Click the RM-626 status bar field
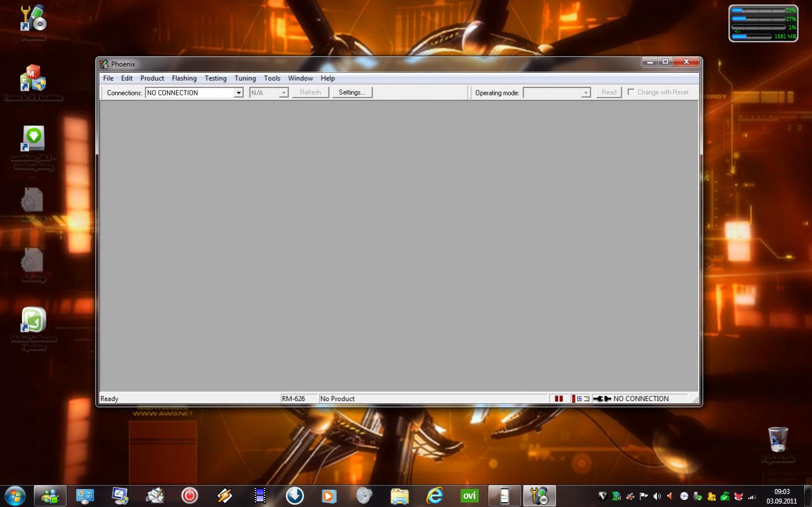Screen dimensions: 812x507 point(299,399)
